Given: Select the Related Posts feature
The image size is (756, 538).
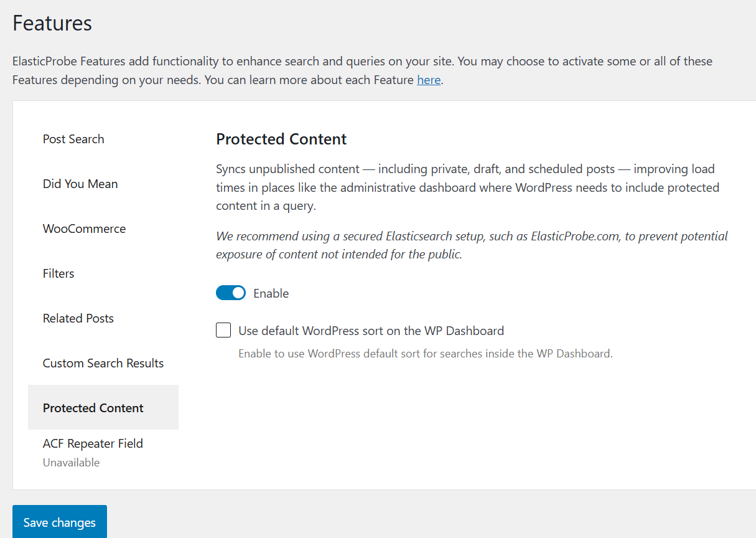Looking at the screenshot, I should point(78,318).
